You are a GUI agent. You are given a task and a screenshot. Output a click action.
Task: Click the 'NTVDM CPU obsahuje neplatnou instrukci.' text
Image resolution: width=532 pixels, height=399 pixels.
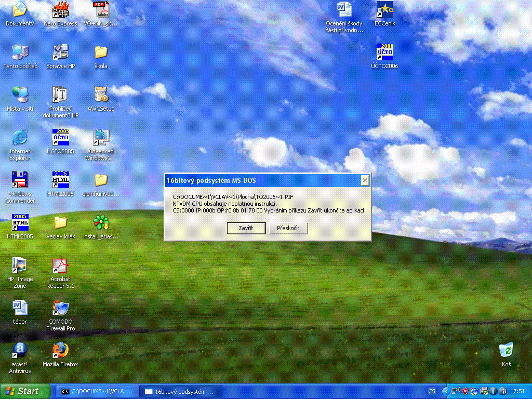tap(224, 204)
